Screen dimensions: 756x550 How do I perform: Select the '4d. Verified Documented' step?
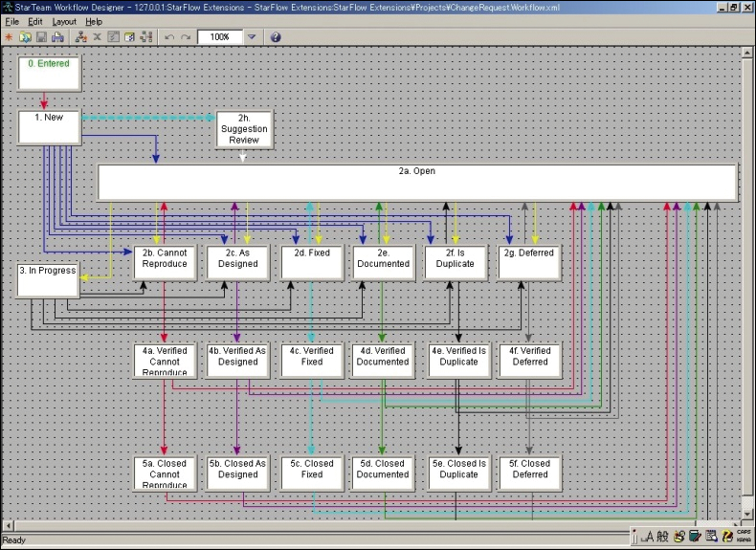pos(383,361)
